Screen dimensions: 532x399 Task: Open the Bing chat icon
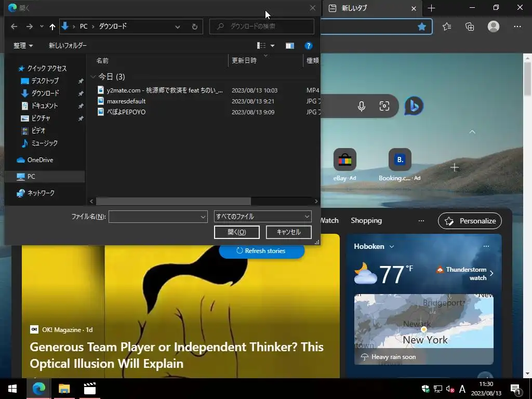coord(414,106)
